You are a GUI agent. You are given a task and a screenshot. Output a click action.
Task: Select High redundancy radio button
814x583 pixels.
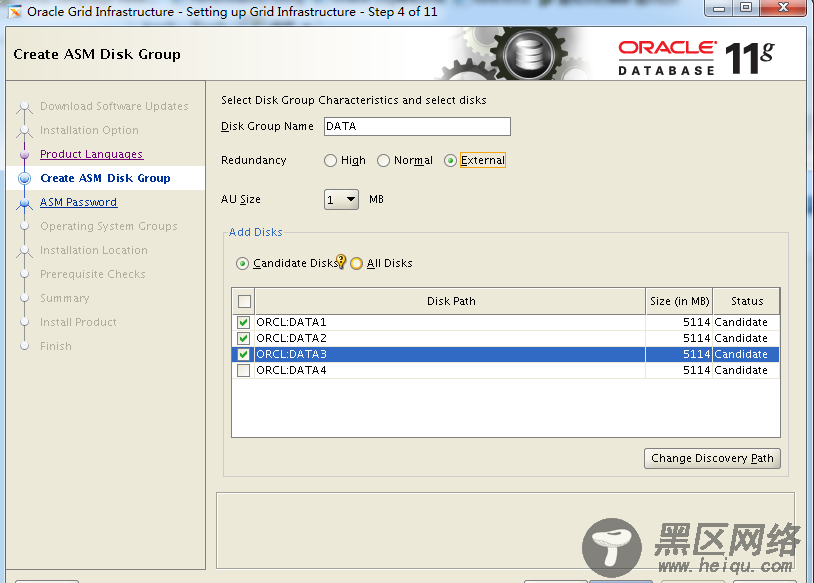click(x=331, y=160)
